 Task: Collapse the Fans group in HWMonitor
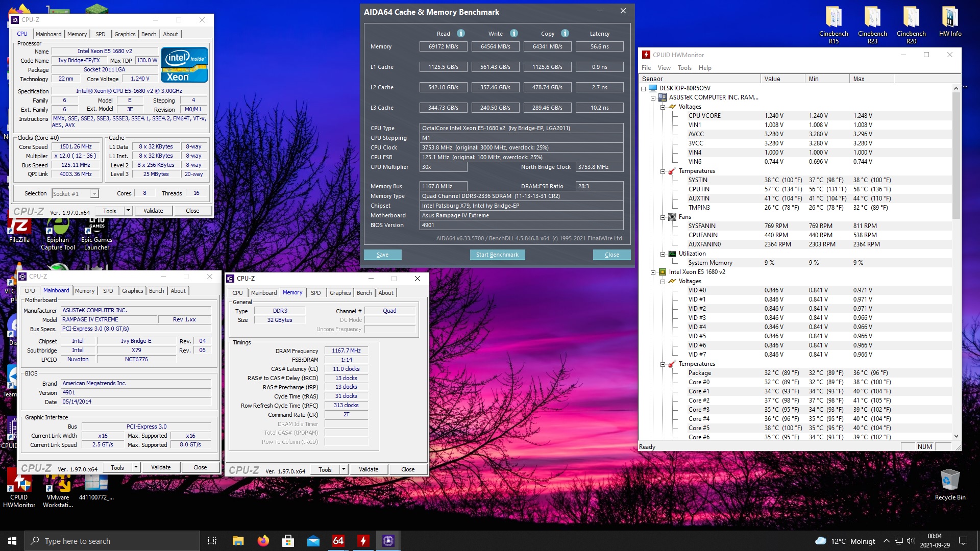point(663,217)
